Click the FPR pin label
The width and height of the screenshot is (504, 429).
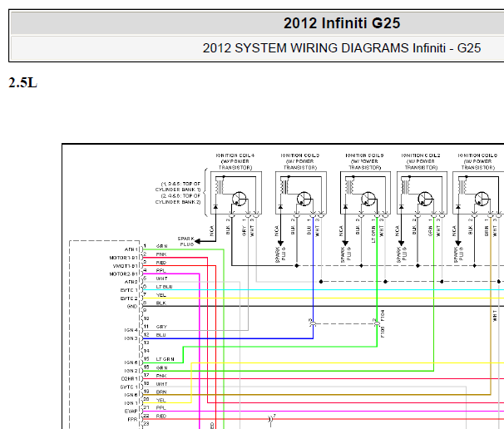[x=132, y=420]
